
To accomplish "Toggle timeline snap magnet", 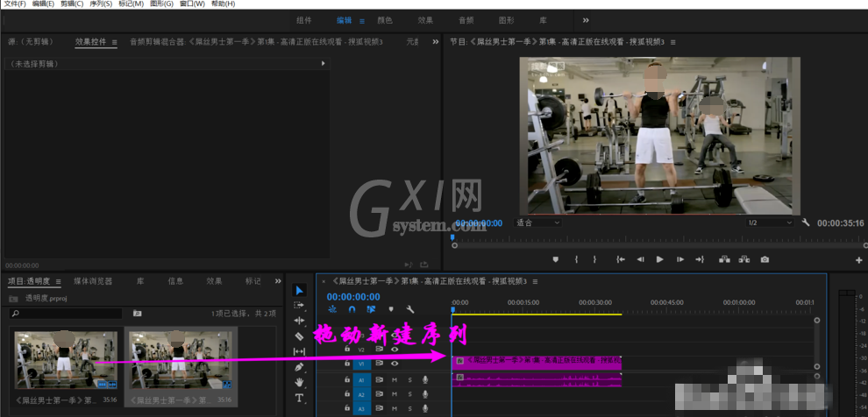I will (x=352, y=309).
